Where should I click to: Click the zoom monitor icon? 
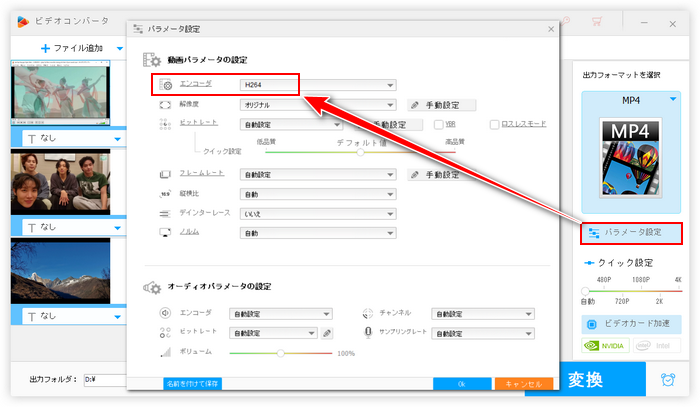pos(165,233)
